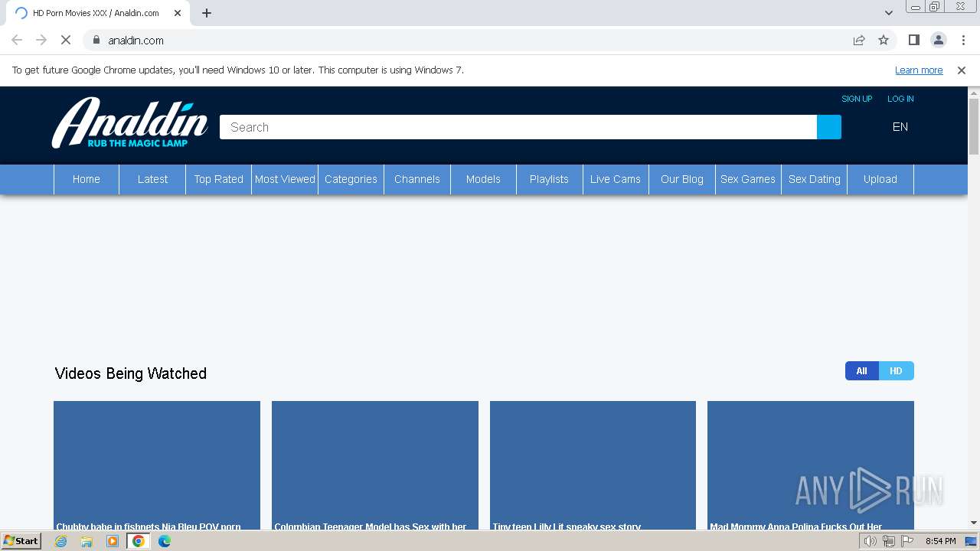Open the Action Center flag icon
Screen dimensions: 980x551
(x=907, y=541)
